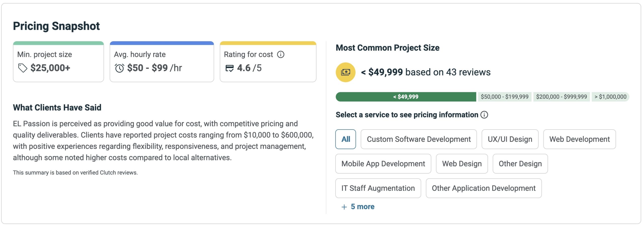Click the $50,000 - $199,999 bar segment
The width and height of the screenshot is (644, 228).
[x=505, y=96]
